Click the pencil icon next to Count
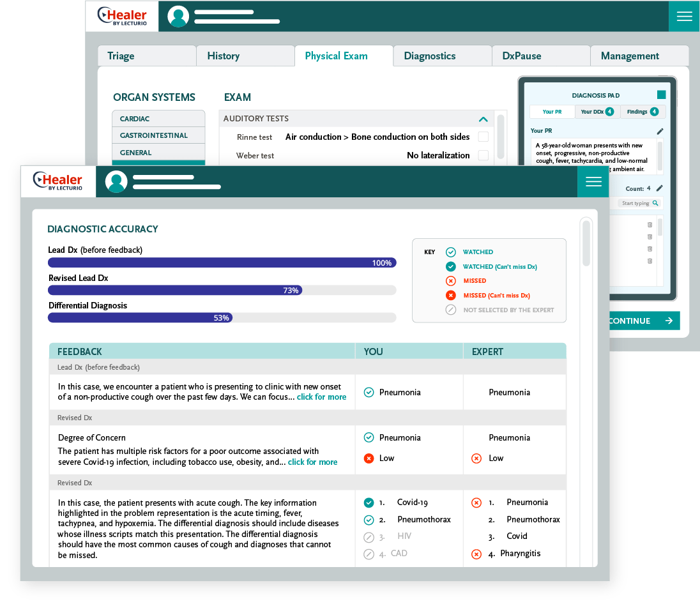 tap(659, 188)
